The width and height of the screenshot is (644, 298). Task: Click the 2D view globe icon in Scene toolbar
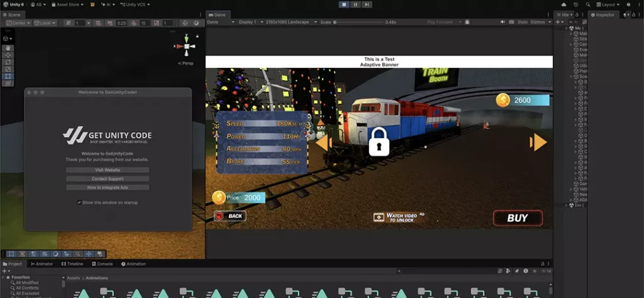click(185, 23)
